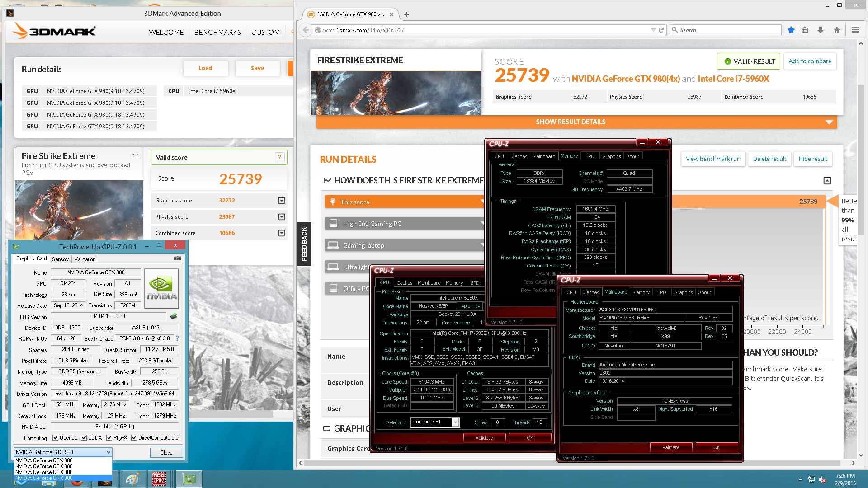Click Save in Run details

point(258,68)
